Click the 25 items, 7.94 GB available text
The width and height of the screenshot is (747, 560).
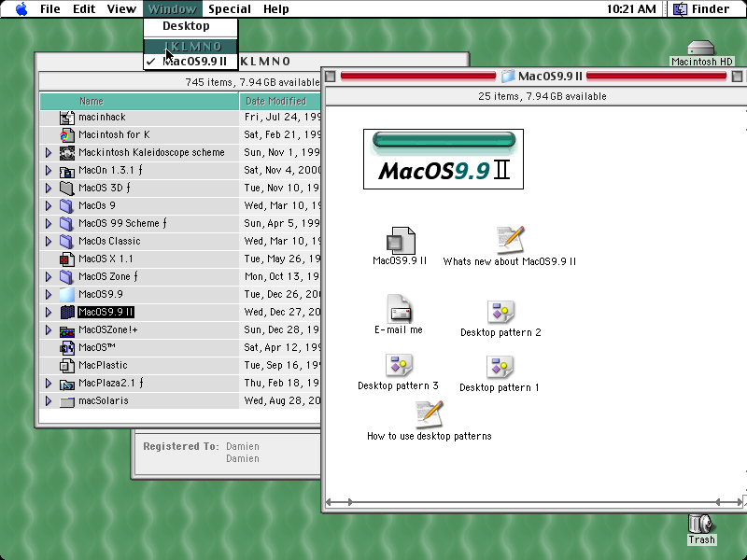[x=543, y=96]
